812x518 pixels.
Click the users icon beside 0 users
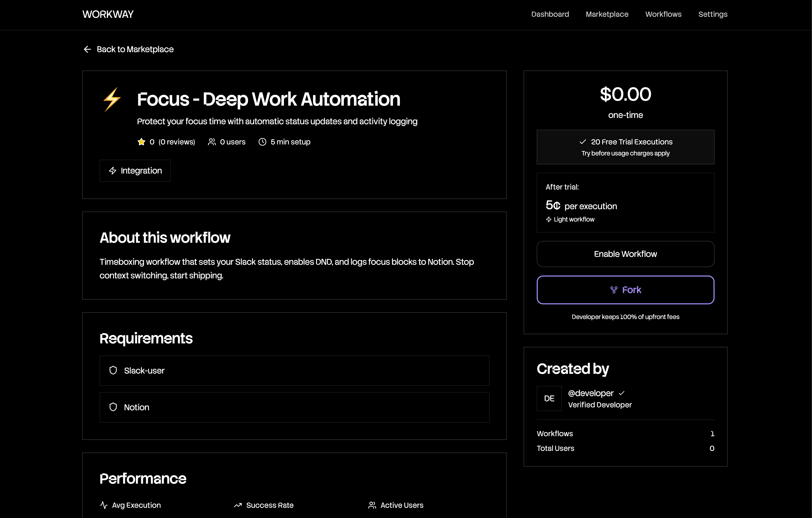click(212, 142)
